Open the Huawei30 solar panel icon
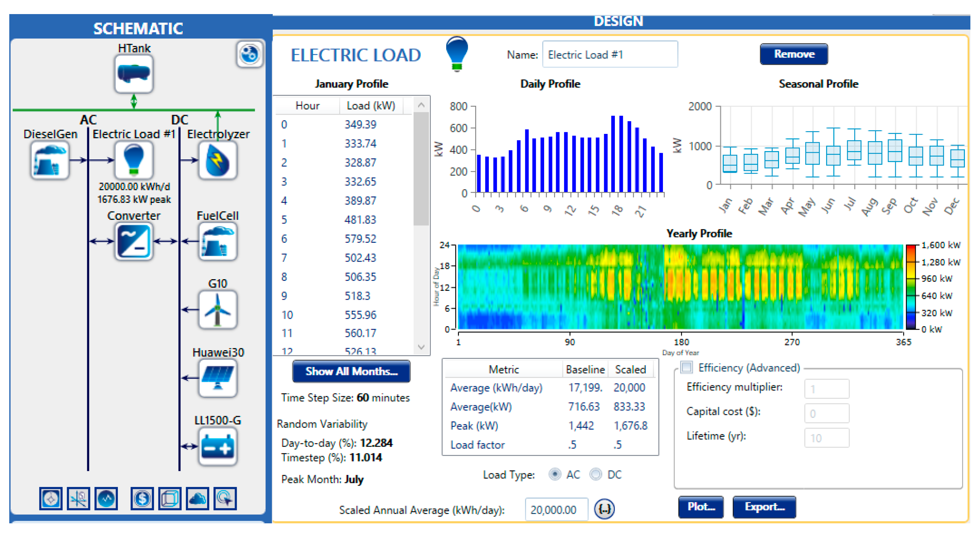980x535 pixels. pos(218,378)
